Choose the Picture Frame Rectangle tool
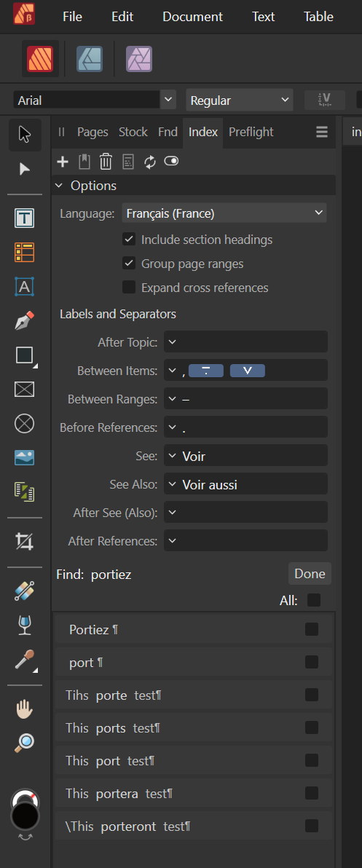The image size is (362, 868). pos(24,389)
